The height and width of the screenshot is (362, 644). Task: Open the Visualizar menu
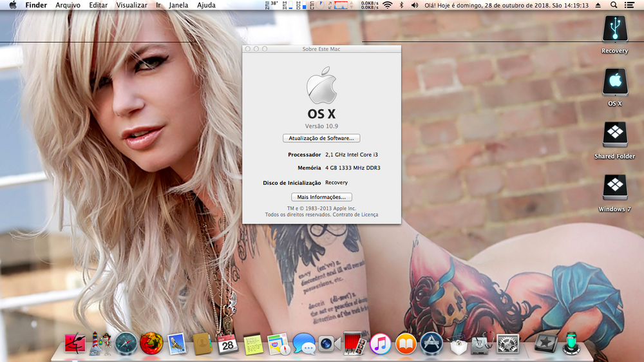click(x=131, y=5)
